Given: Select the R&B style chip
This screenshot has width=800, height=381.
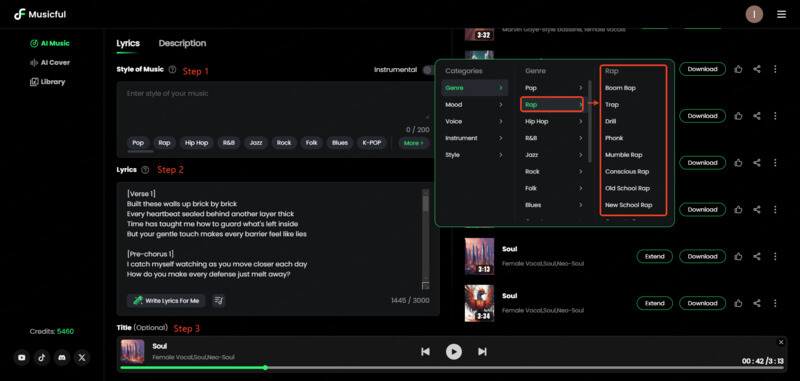Looking at the screenshot, I should (229, 143).
